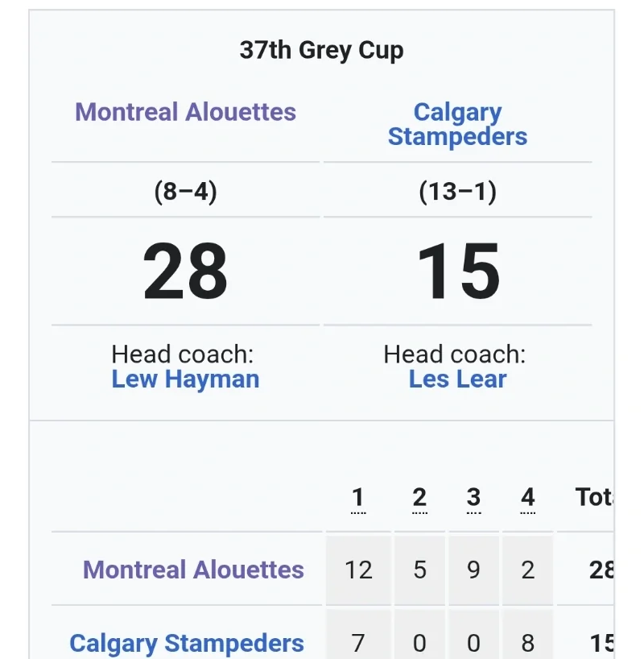
Task: Click Calgary's (13–1) season record
Action: [457, 193]
